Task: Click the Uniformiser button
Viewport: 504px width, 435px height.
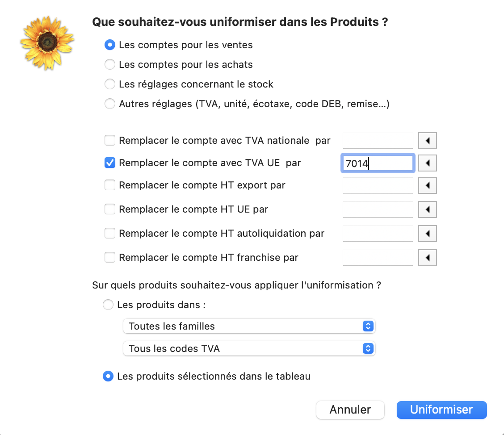Action: tap(441, 410)
